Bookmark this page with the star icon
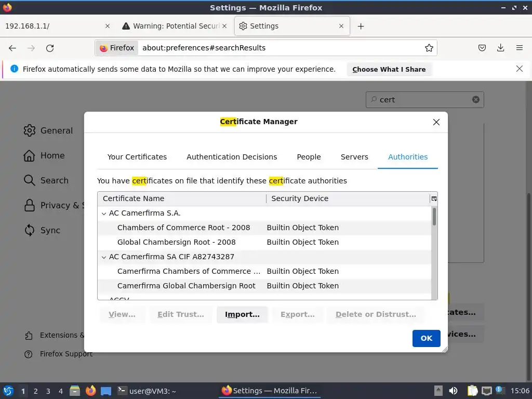This screenshot has width=532, height=399. point(429,48)
